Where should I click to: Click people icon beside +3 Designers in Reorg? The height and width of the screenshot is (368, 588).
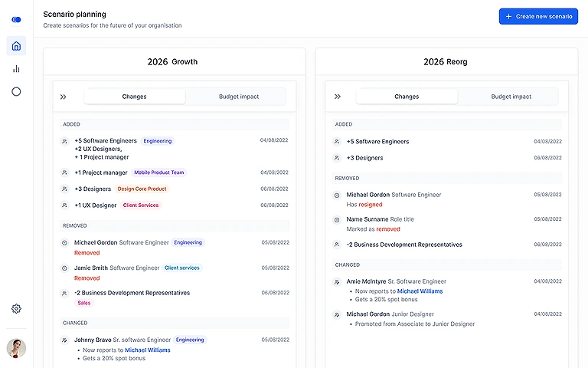pyautogui.click(x=337, y=158)
